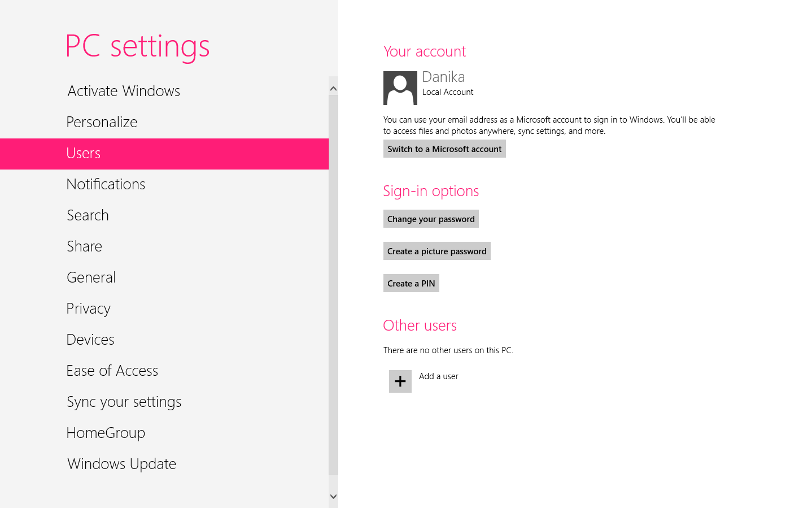
Task: Select Create a picture password
Action: pyautogui.click(x=436, y=251)
